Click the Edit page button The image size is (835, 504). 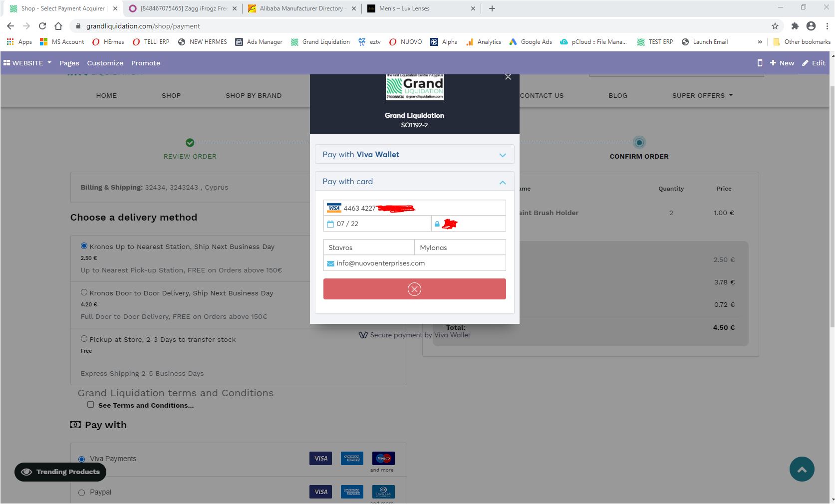[x=814, y=63]
